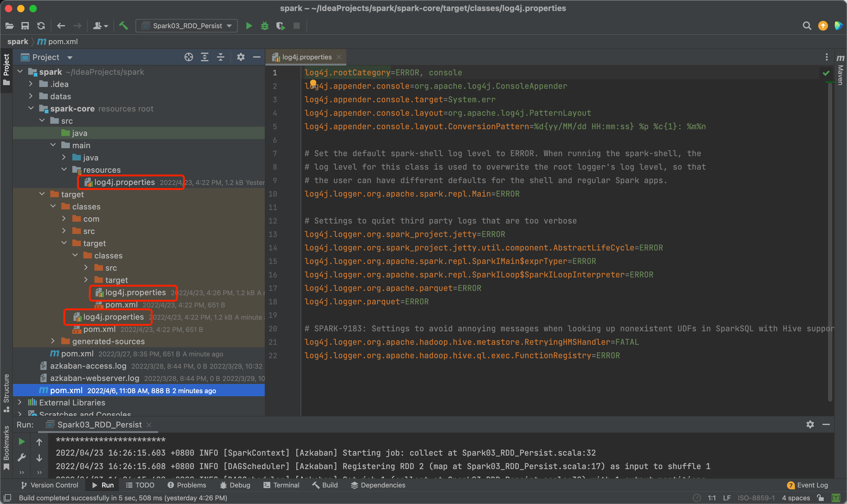
Task: Select root pom.xml highlighted row
Action: (139, 390)
